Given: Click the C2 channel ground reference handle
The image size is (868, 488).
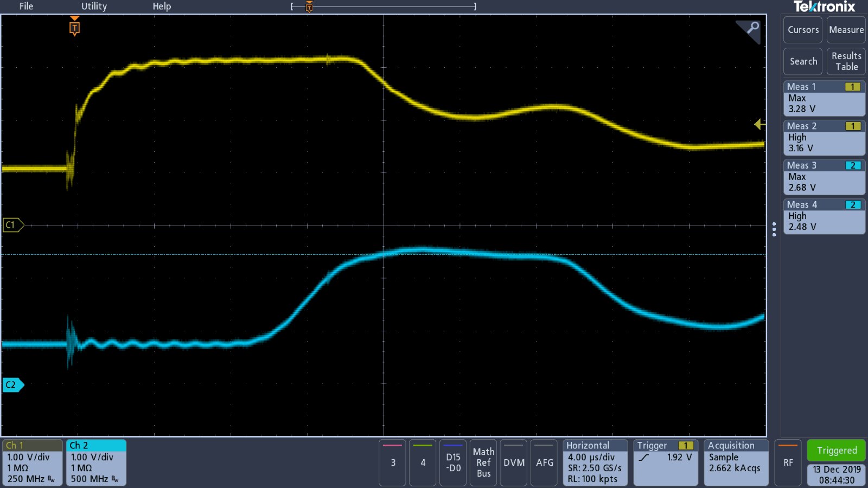Looking at the screenshot, I should point(13,385).
